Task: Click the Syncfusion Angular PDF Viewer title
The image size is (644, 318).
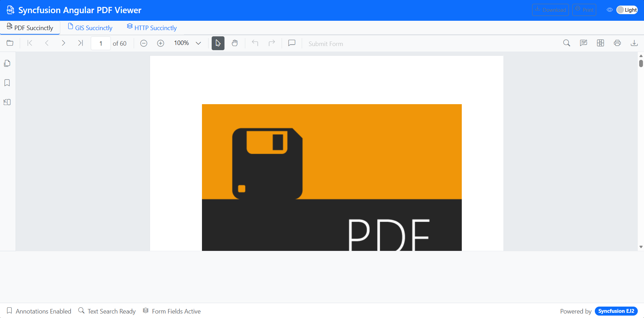Action: [x=80, y=10]
